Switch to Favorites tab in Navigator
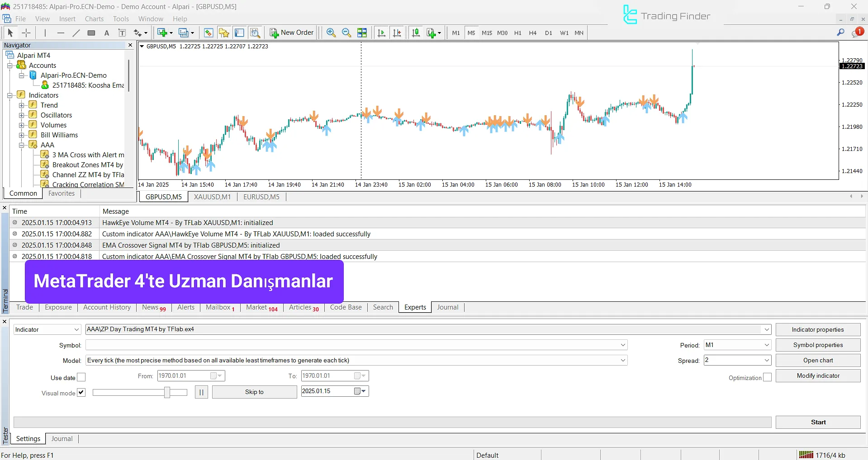The height and width of the screenshot is (460, 868). click(62, 193)
